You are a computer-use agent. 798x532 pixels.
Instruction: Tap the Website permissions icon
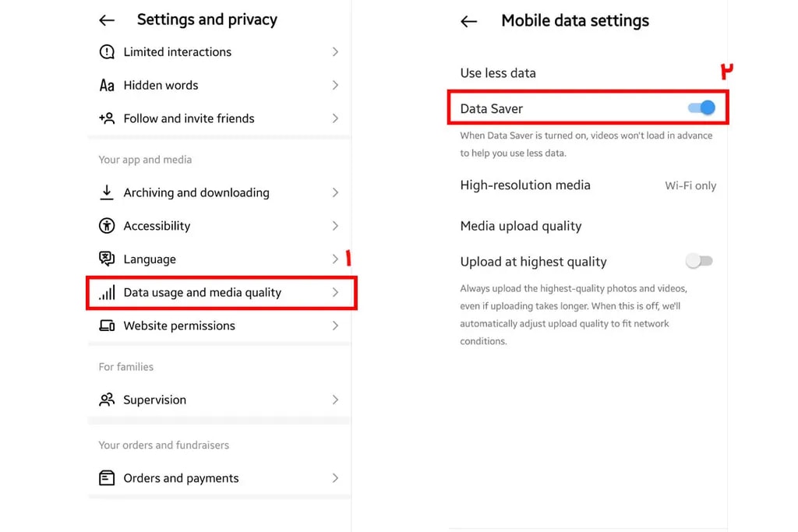coord(107,326)
